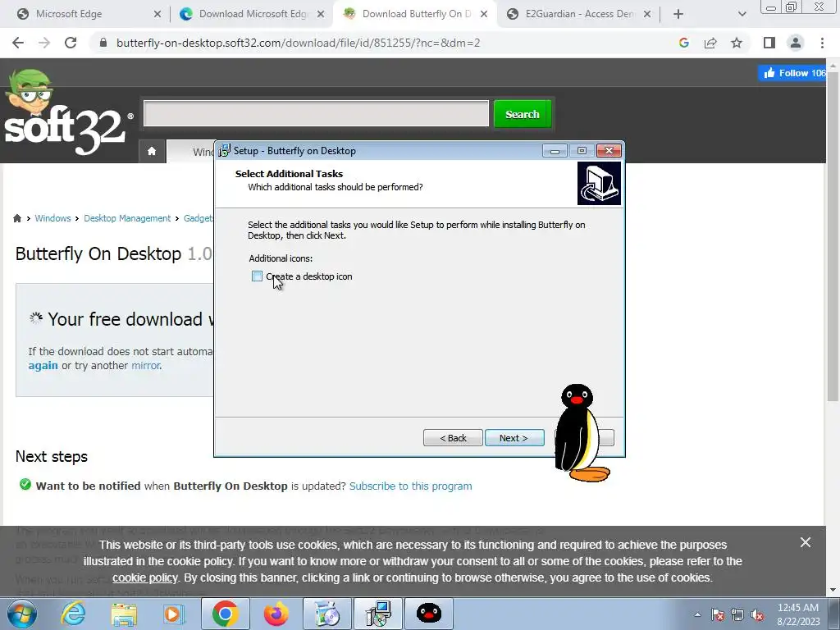840x630 pixels.
Task: Show hidden system tray icons
Action: tap(697, 614)
